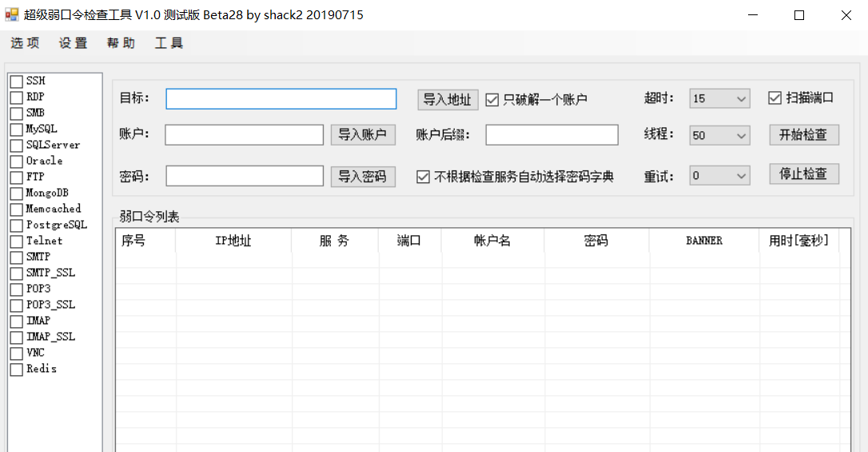Check the VNC service box
This screenshot has width=868, height=452.
17,354
